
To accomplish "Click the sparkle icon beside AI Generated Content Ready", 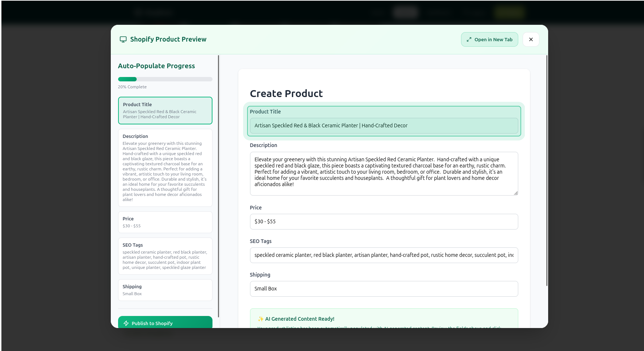I will tap(261, 319).
